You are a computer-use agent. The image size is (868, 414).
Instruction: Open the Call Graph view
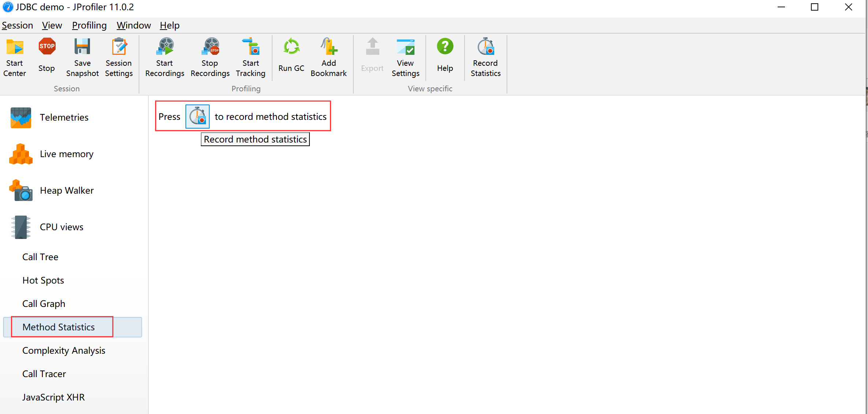pyautogui.click(x=44, y=304)
